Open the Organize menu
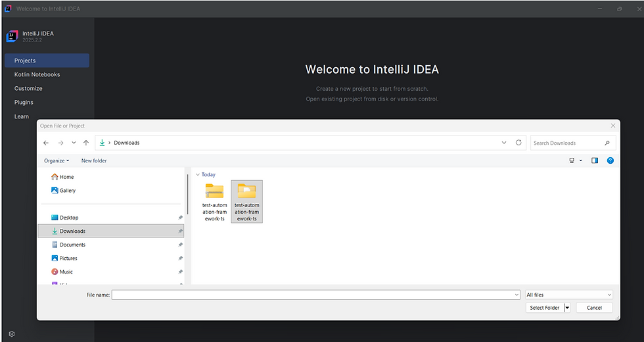Screen dimensions: 644x342 57,160
